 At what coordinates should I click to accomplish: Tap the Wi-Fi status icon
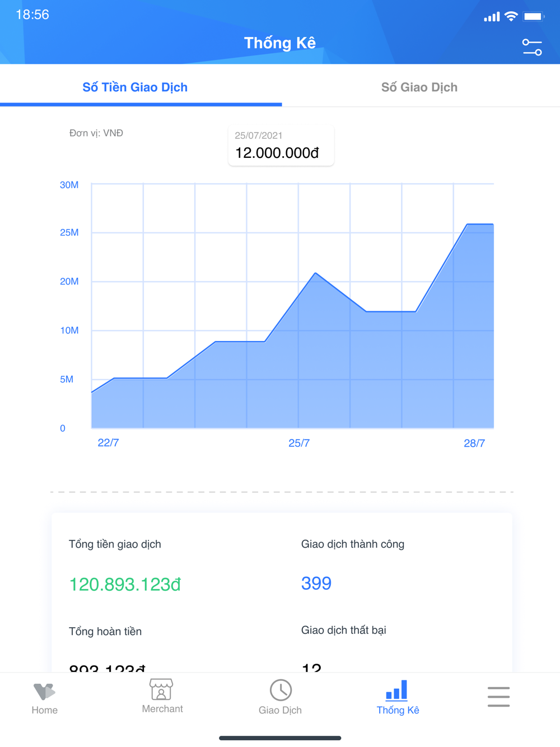[511, 16]
